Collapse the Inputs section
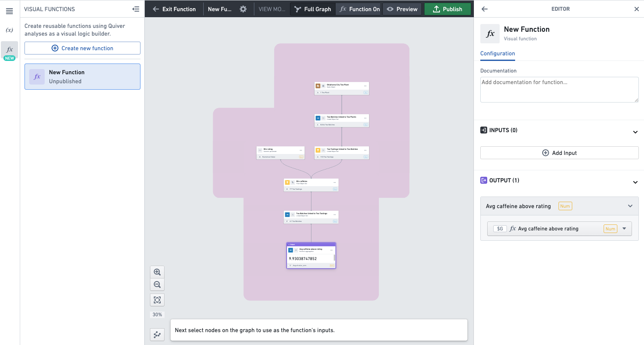Screen dimensions: 644x345 (x=635, y=132)
